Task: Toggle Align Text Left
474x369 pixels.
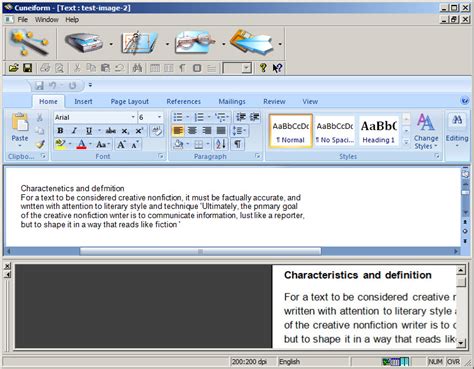Action: point(178,131)
